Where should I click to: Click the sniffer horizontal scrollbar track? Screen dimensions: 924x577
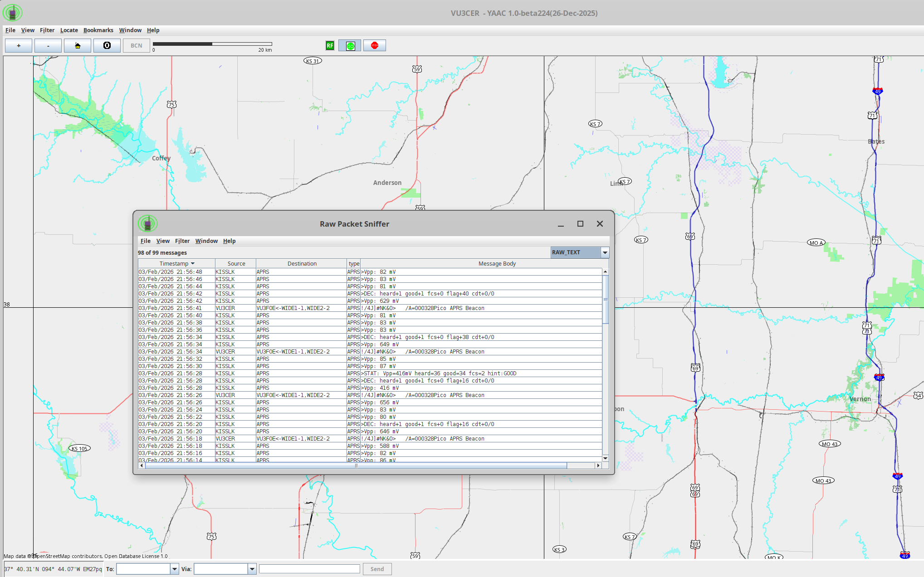click(x=581, y=465)
